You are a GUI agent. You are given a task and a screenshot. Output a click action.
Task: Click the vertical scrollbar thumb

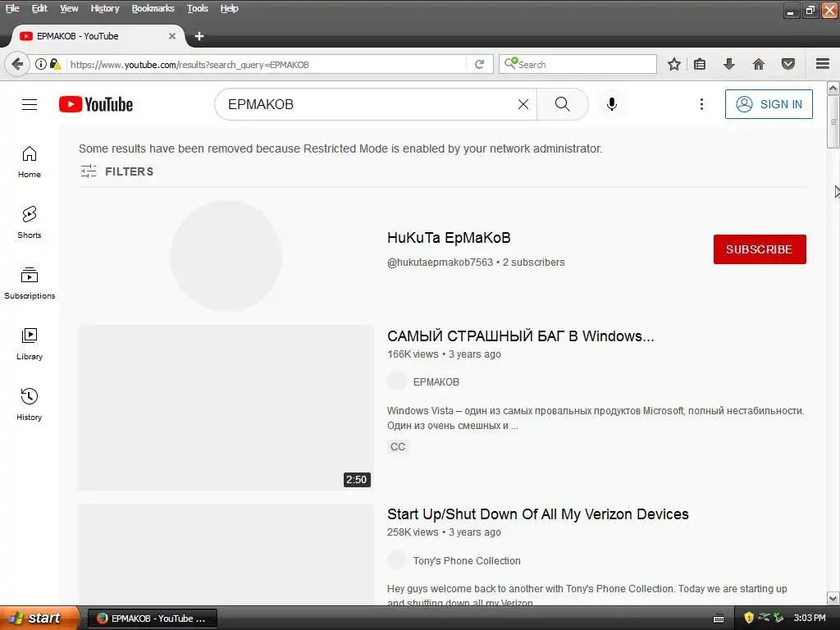click(x=833, y=121)
